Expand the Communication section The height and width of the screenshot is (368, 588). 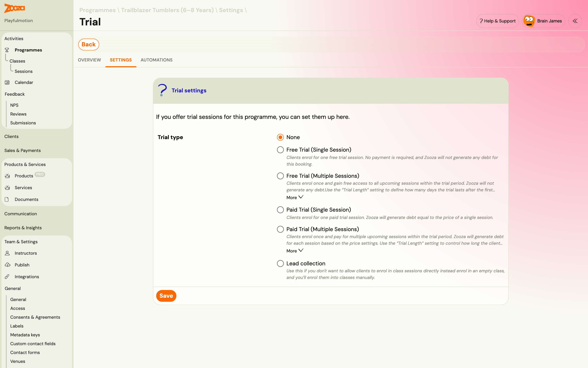pos(21,214)
